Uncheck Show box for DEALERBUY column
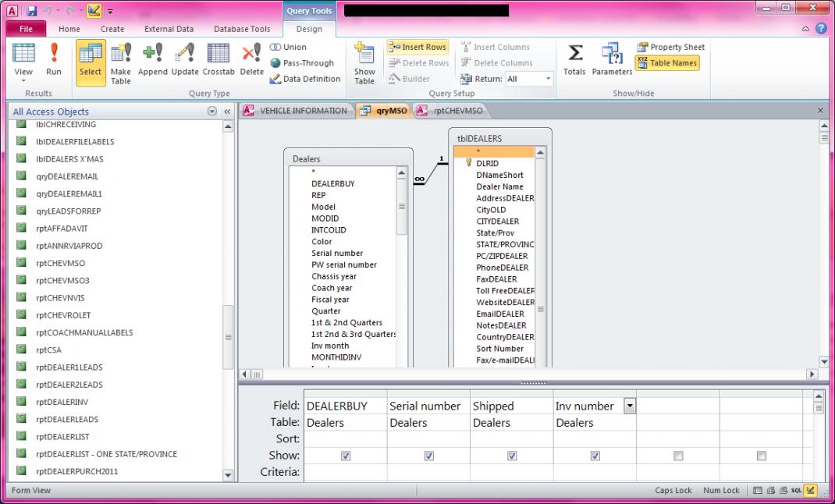 (346, 456)
